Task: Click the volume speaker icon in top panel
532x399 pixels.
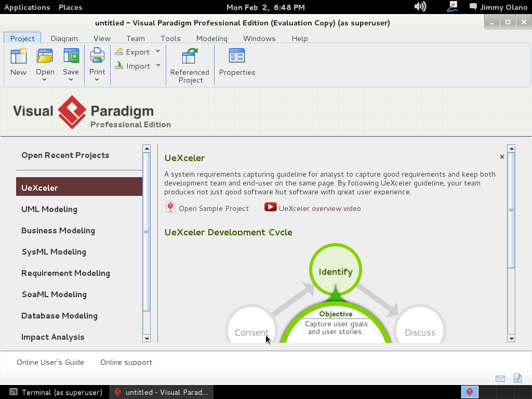Action: click(420, 7)
